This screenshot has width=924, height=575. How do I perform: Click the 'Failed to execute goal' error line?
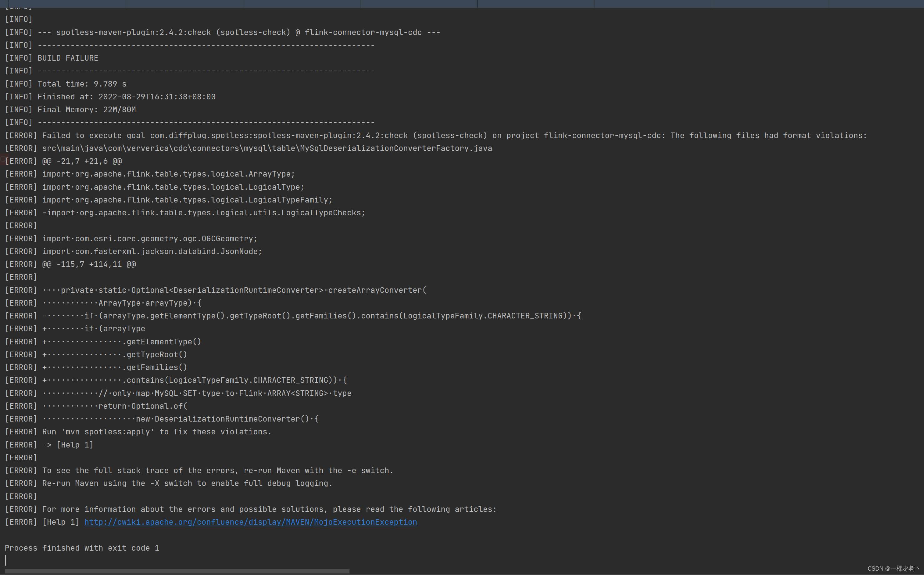point(435,135)
